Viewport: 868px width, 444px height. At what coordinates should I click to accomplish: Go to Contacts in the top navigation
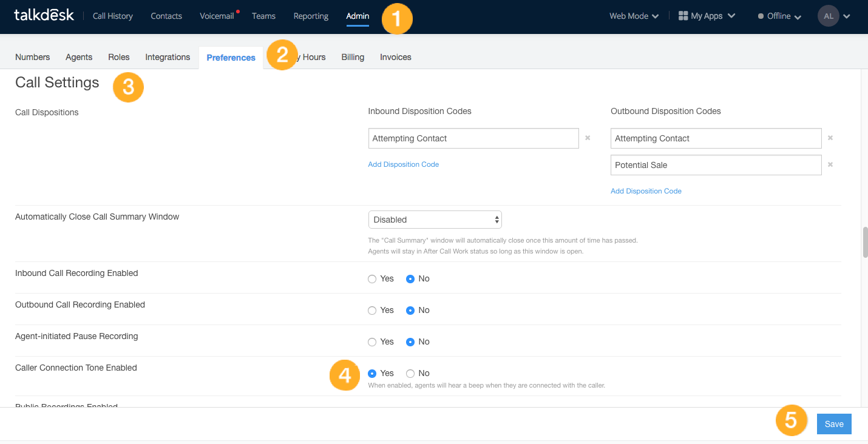166,16
